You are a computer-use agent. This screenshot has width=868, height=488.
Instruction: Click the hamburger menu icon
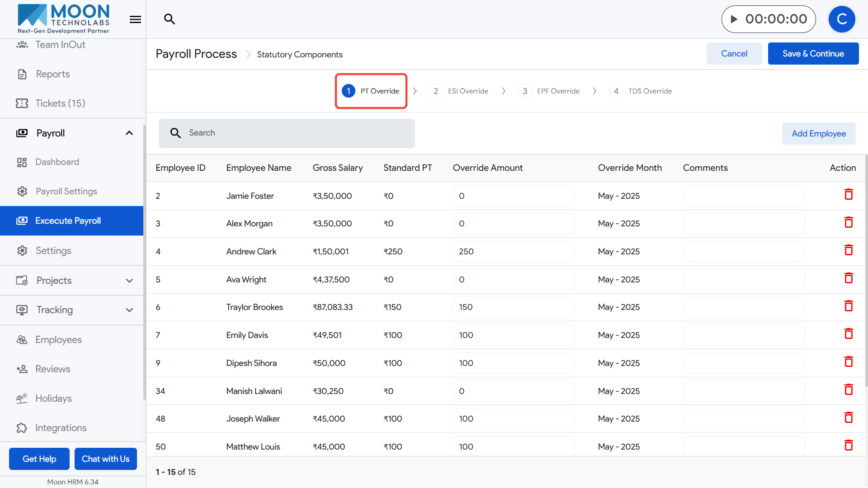pyautogui.click(x=135, y=19)
